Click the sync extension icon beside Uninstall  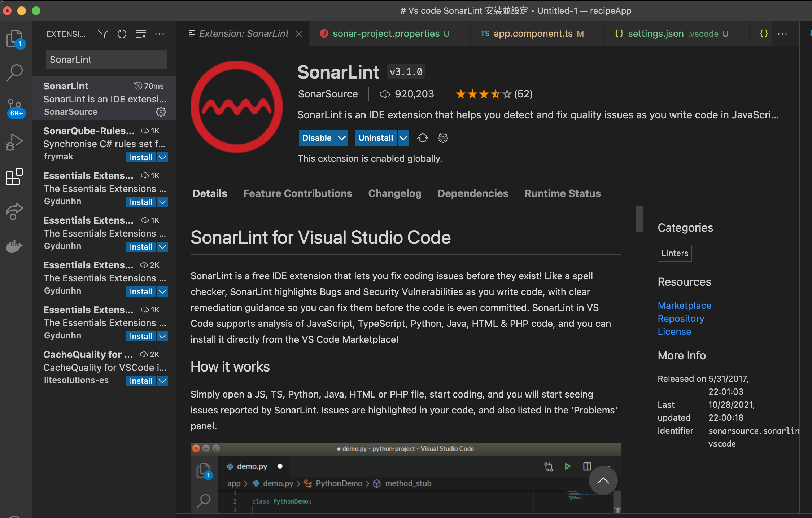pos(423,138)
